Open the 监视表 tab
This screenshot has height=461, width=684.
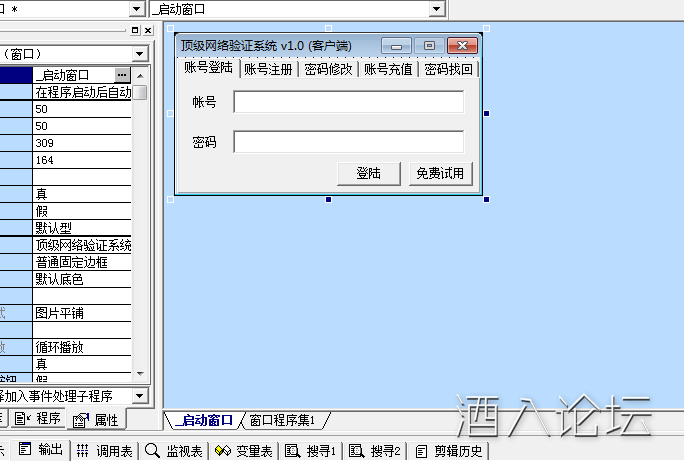coord(174,451)
